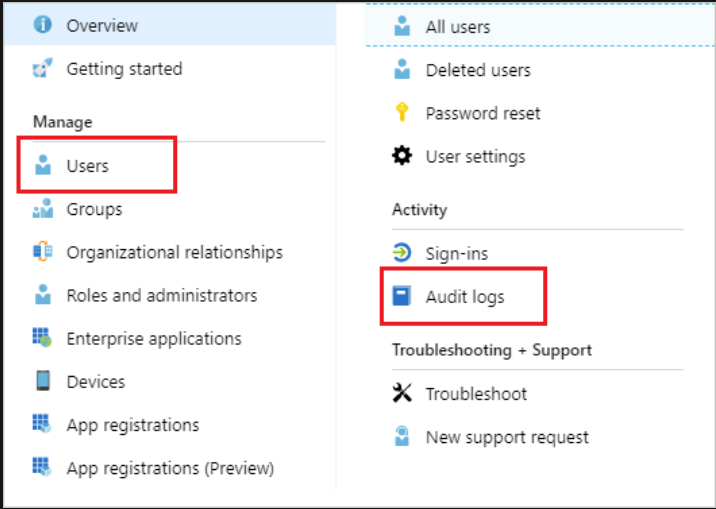The height and width of the screenshot is (509, 716).
Task: Go to Audit logs
Action: tap(465, 297)
